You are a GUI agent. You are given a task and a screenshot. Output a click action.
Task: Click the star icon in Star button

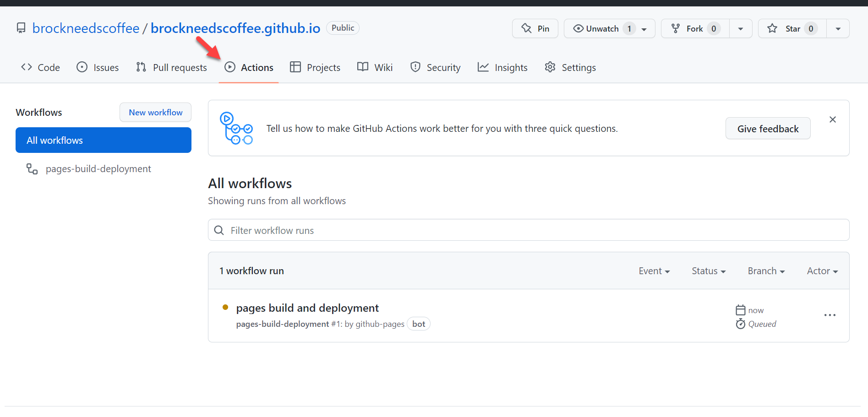(772, 28)
